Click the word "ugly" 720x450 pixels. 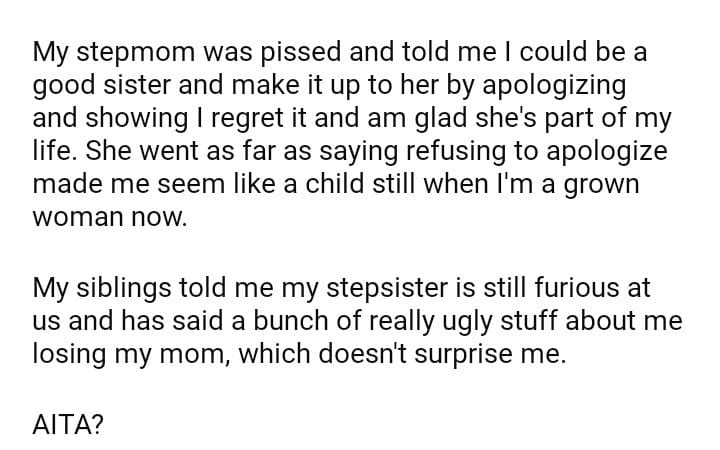pos(467,324)
